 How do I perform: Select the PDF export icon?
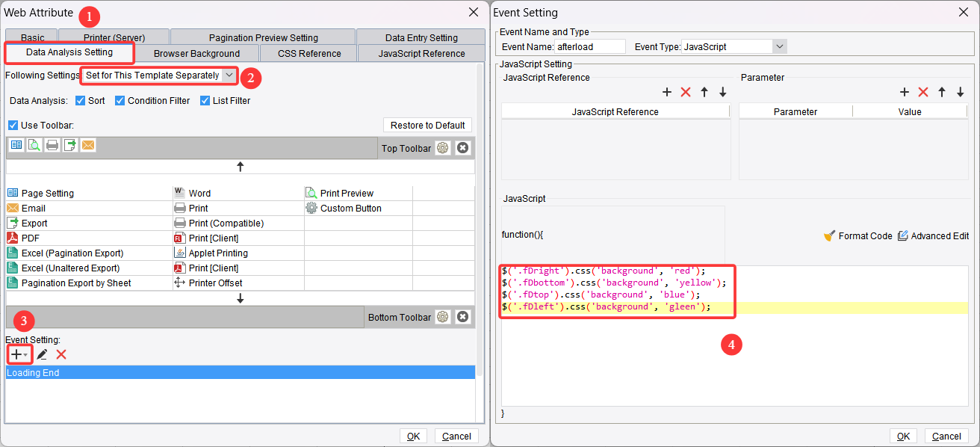tap(13, 238)
